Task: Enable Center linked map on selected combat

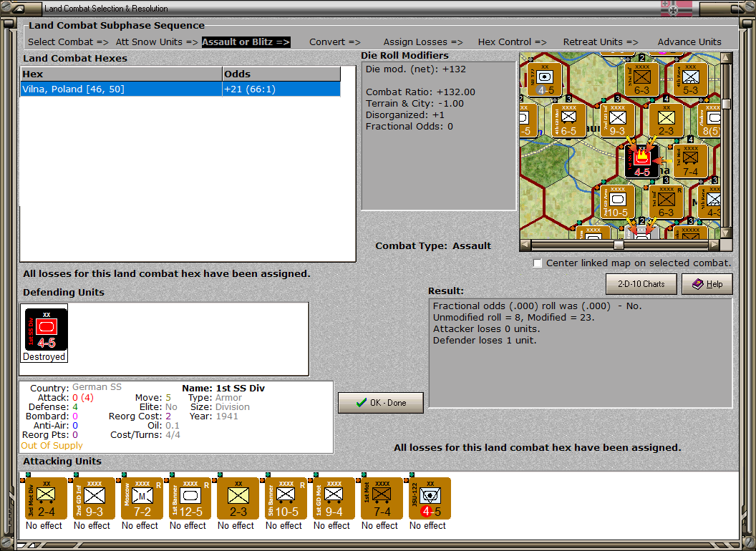Action: pos(538,263)
